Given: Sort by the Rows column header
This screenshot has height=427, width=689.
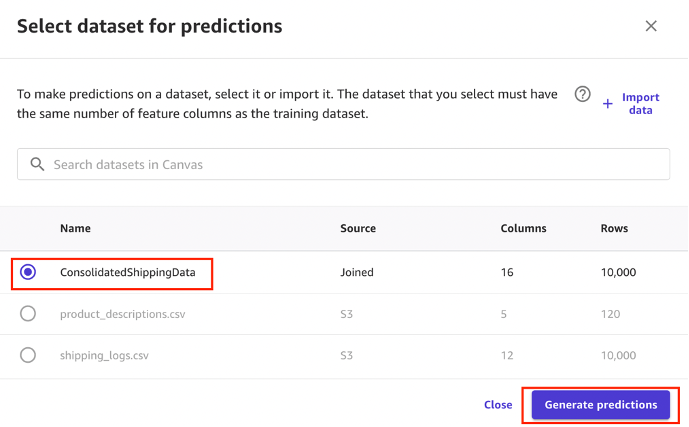Looking at the screenshot, I should point(614,228).
